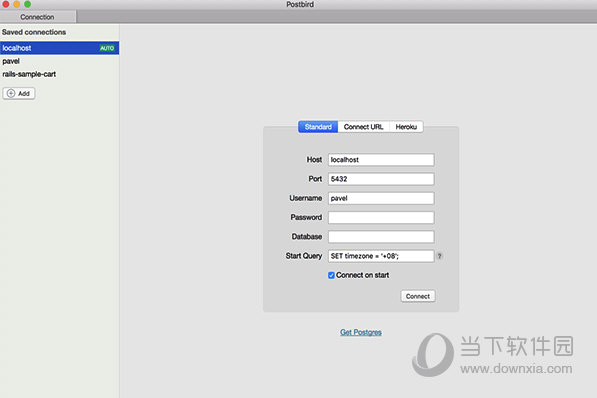
Task: Focus the Host input field
Action: (381, 160)
